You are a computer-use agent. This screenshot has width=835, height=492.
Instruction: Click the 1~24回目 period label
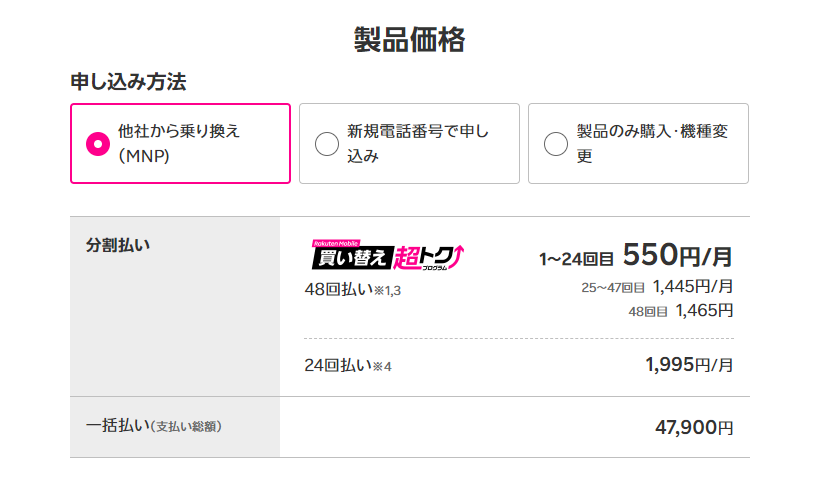(x=576, y=260)
